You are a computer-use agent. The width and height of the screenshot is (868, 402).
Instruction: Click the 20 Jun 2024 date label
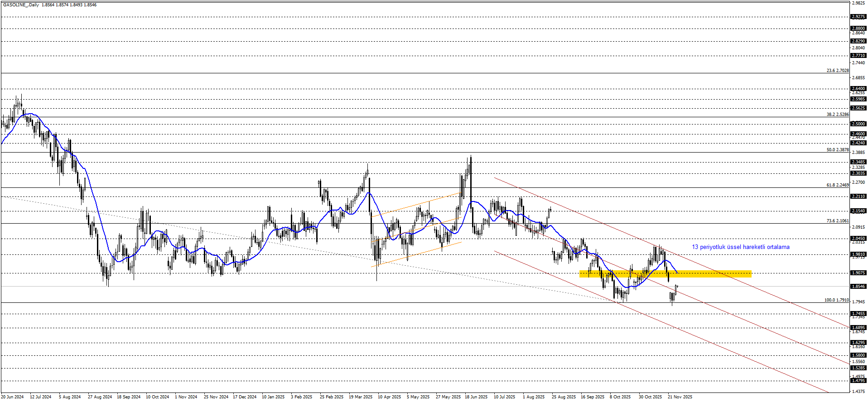[12, 397]
